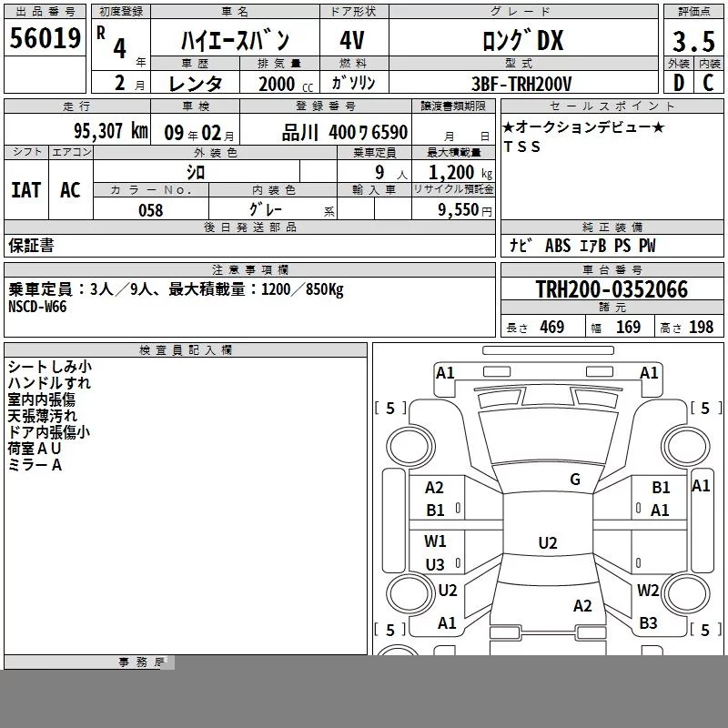Click the evaluation score 3.5
Viewport: 728px width, 728px height.
(x=693, y=42)
